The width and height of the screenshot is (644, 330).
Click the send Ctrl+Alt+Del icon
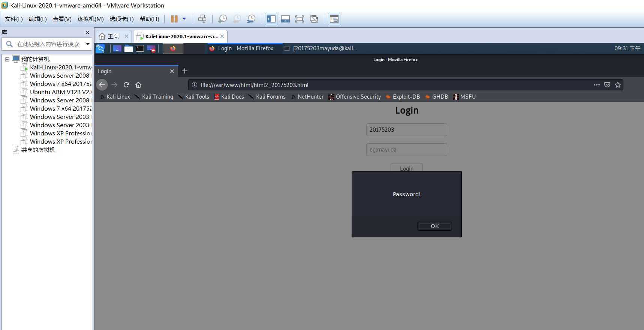(202, 19)
